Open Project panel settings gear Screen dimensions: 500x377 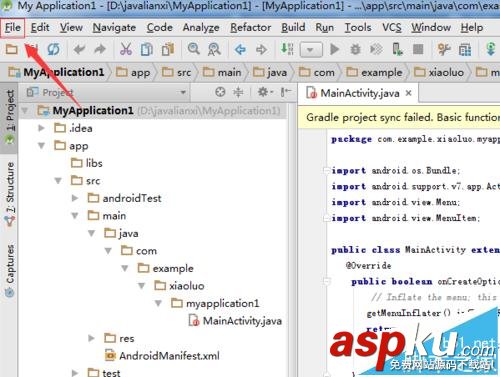point(265,92)
